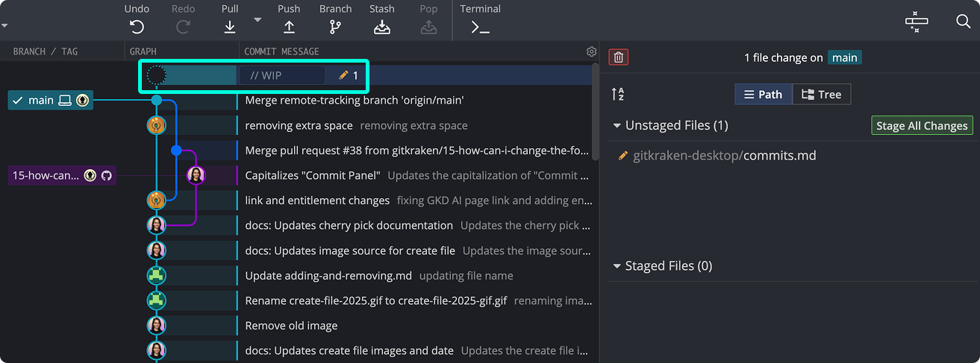Screen dimensions: 980x363
Task: Collapse the Unstaged Files section
Action: point(617,125)
